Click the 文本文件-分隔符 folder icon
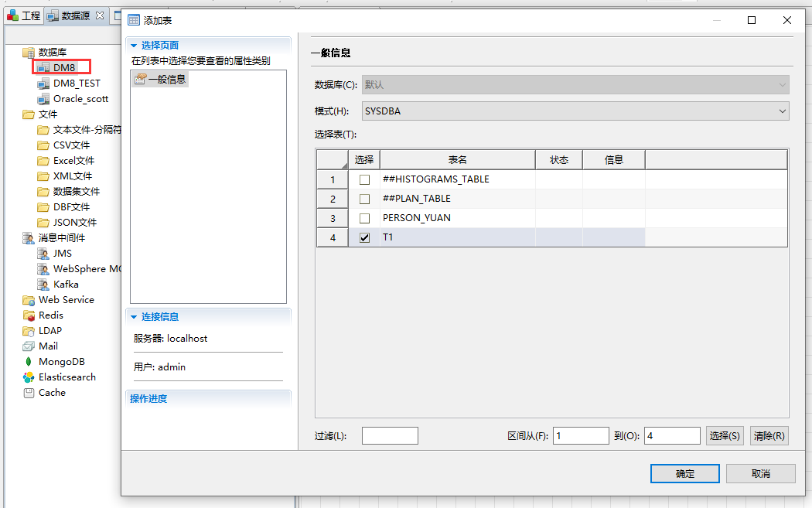This screenshot has height=508, width=812. click(43, 129)
